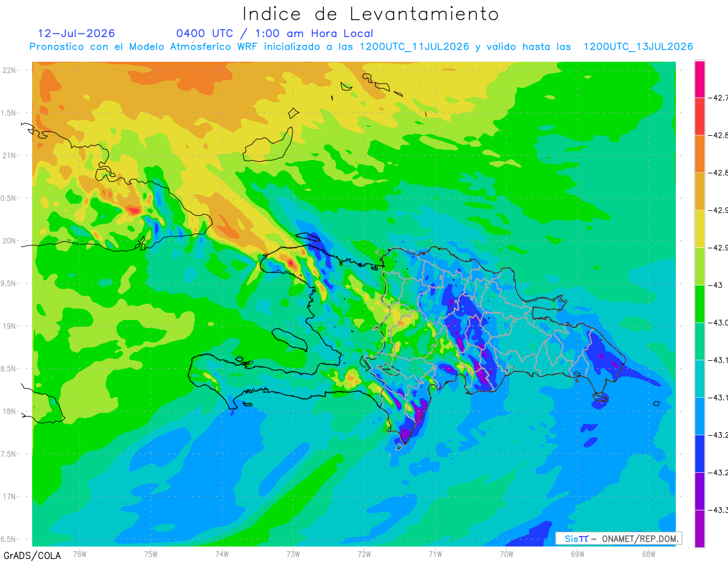This screenshot has height=562, width=728.
Task: Select the '-43' color scale value
Action: point(715,285)
